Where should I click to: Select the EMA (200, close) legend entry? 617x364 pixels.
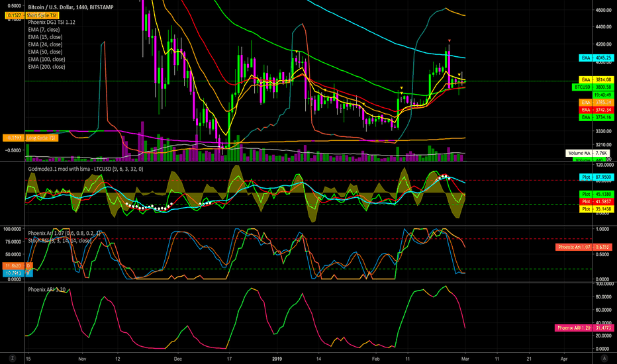[46, 67]
